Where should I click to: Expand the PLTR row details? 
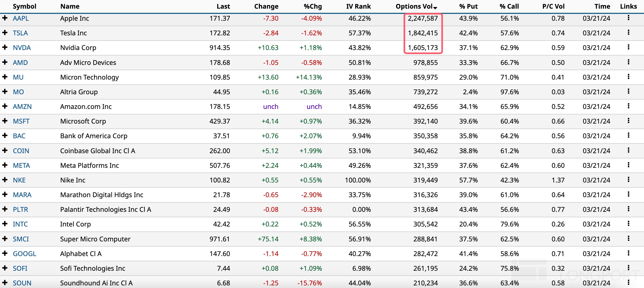click(x=5, y=209)
